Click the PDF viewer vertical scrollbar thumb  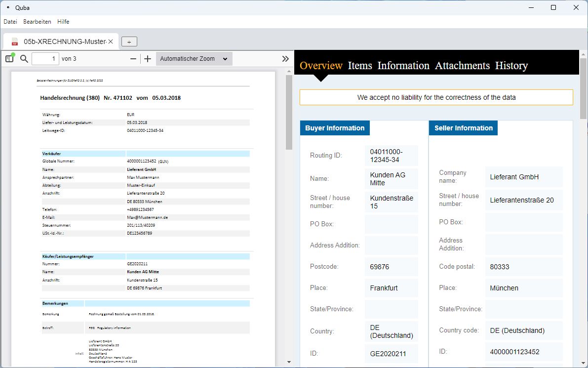click(x=289, y=113)
